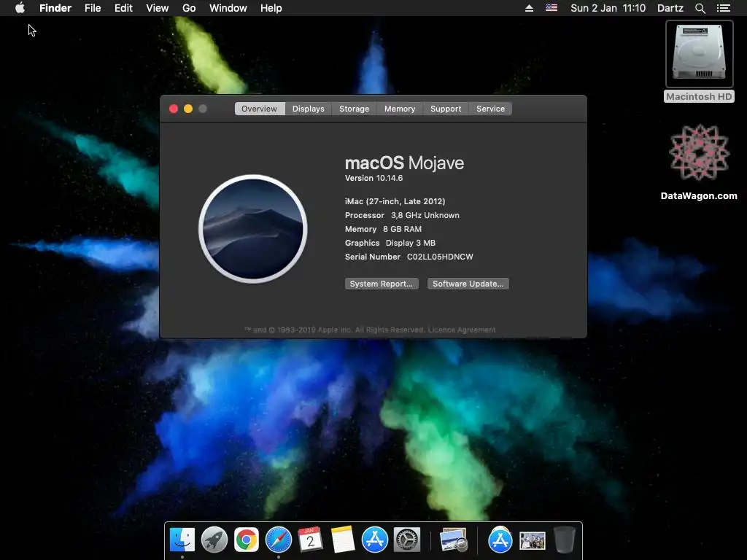Open the yellow Notes app in Dock
Image resolution: width=747 pixels, height=560 pixels.
343,540
